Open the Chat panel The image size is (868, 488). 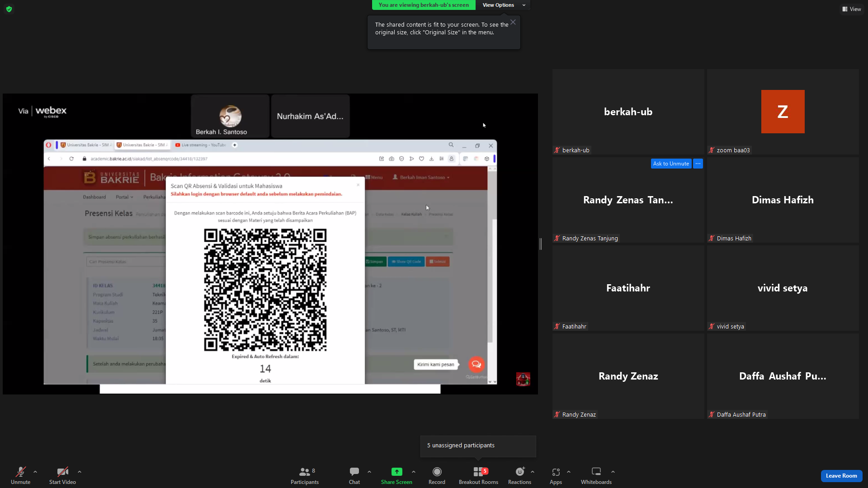(x=354, y=475)
